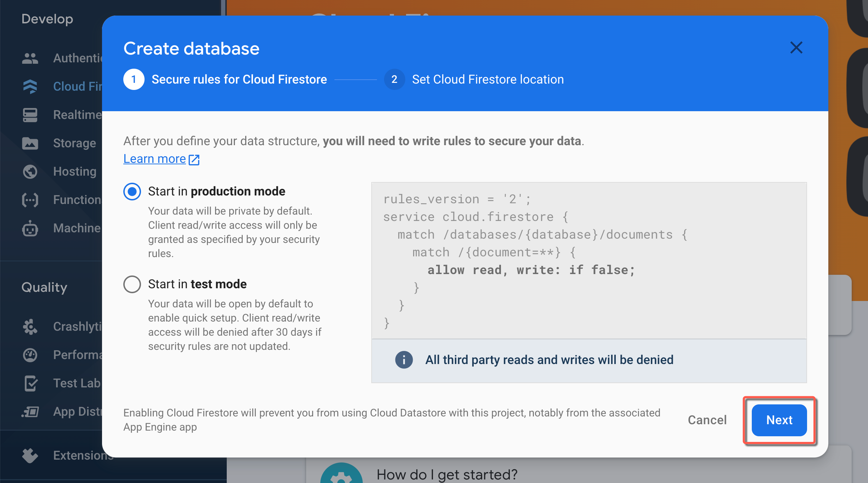
Task: Click the 'service cloud.firestore {' code line
Action: (x=476, y=217)
